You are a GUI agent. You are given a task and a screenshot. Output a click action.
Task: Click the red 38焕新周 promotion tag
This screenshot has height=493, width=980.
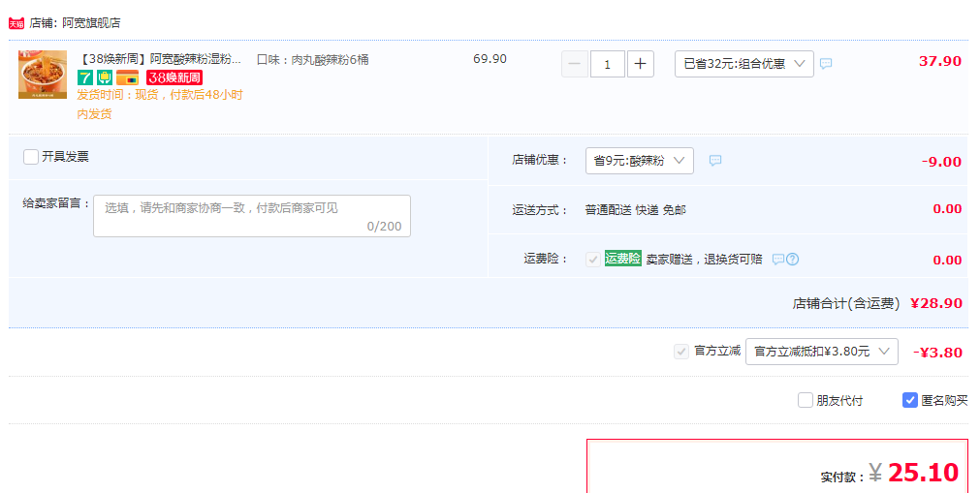(174, 77)
